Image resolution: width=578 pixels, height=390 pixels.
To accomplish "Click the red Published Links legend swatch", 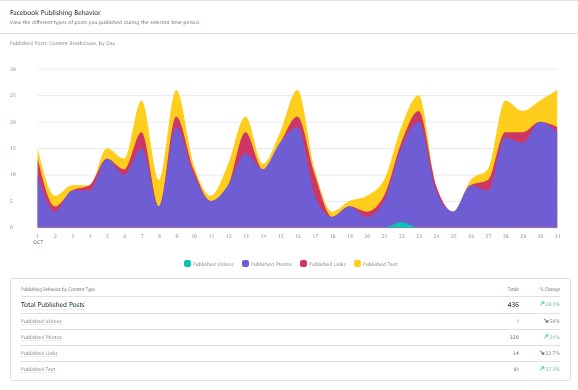I will click(x=303, y=264).
